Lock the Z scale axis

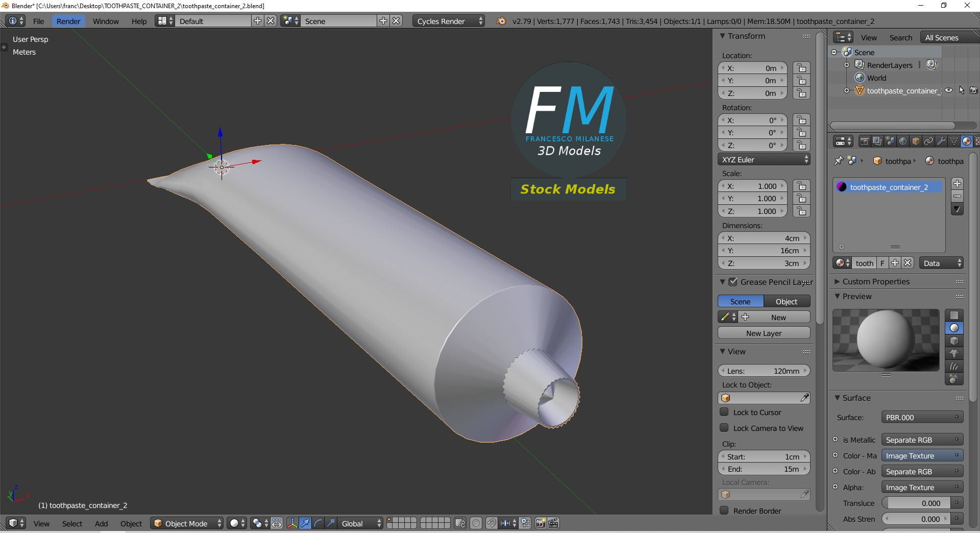802,211
